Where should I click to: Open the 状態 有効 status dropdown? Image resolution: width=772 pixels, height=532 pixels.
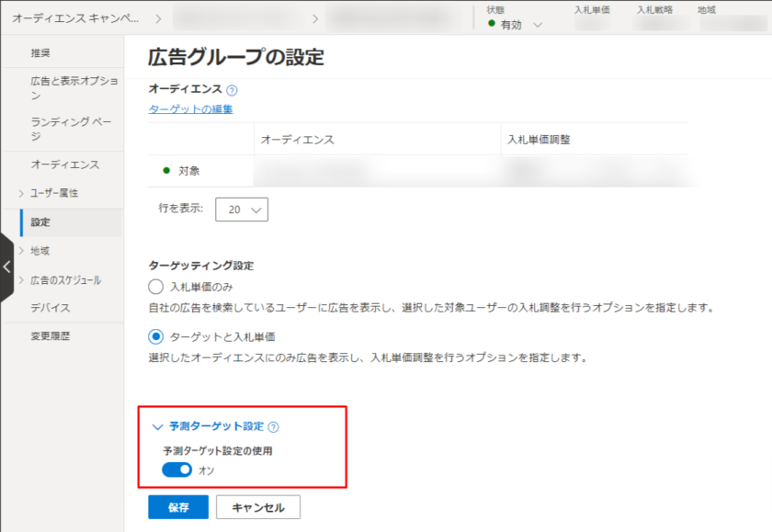coord(515,25)
